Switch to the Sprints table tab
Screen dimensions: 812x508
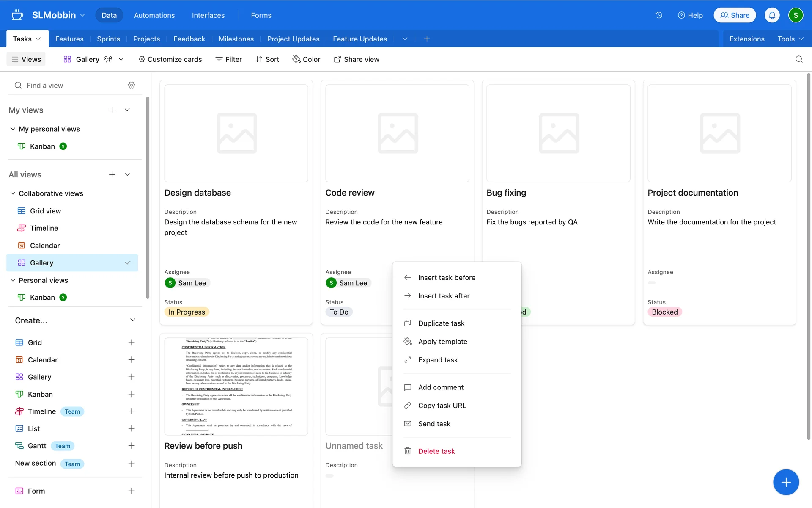point(108,39)
